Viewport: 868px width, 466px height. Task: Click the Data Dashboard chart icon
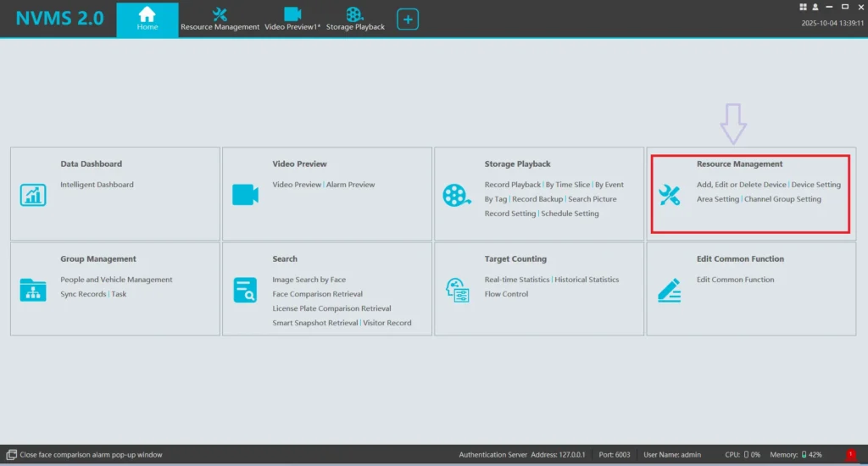(x=33, y=195)
